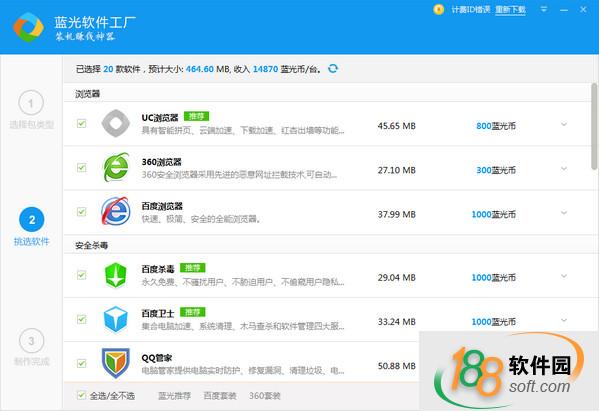Viewport: 599px width, 411px height.
Task: Toggle the 全选/全不选 checkbox
Action: click(x=81, y=395)
